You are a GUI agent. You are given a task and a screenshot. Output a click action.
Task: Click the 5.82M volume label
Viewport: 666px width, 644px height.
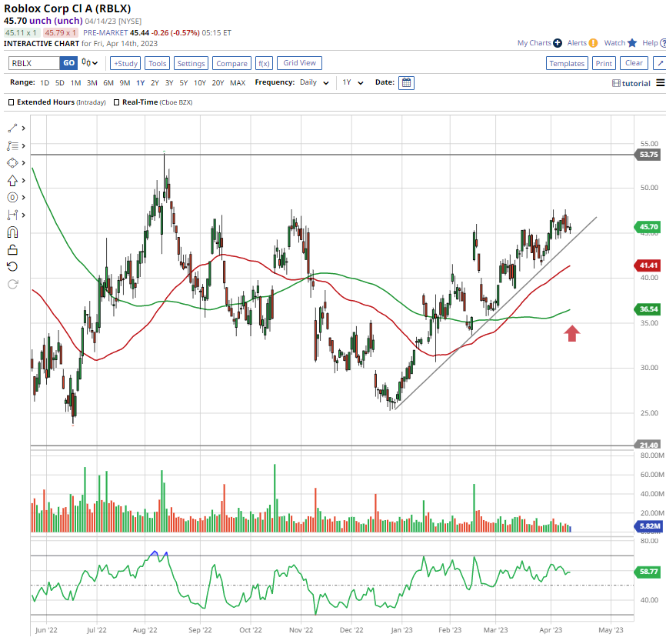(x=648, y=526)
